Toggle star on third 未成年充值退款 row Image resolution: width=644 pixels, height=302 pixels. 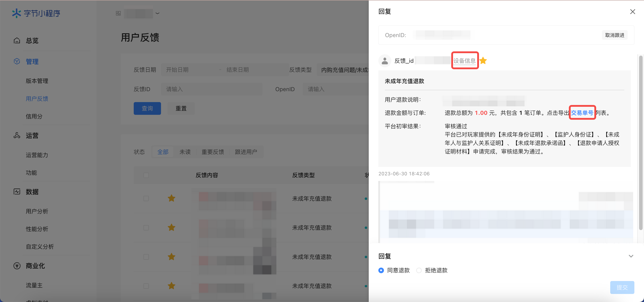tap(172, 257)
